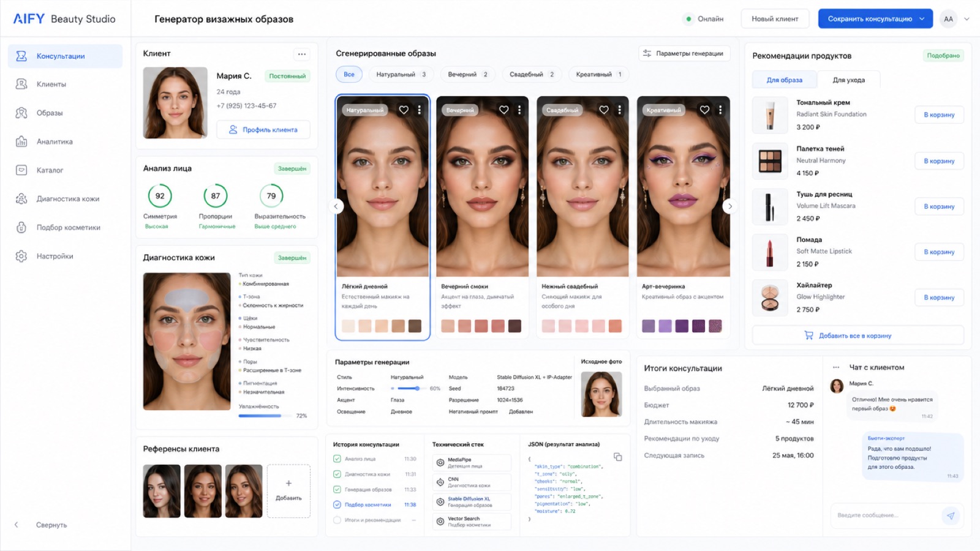Viewport: 980px width, 551px height.
Task: Filter looks by Вечерний
Action: pos(468,74)
